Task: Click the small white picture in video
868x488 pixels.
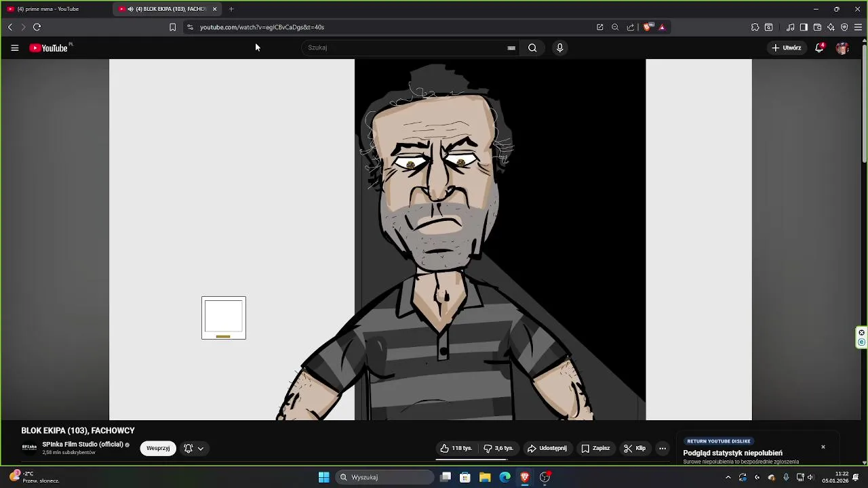Action: 224,318
